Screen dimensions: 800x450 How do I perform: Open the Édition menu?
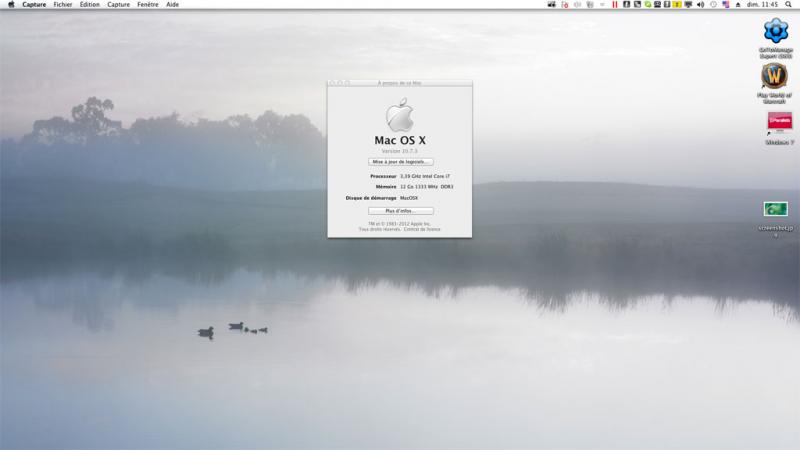89,4
